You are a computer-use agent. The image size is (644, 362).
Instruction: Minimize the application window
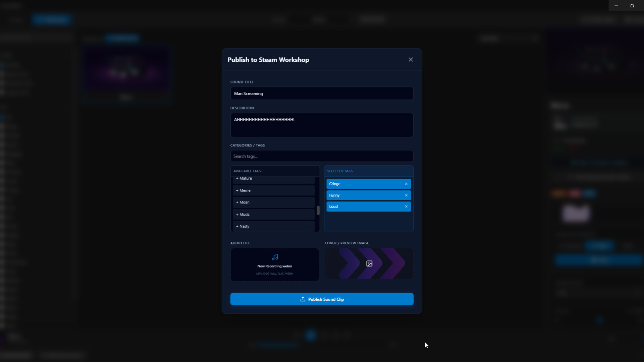[616, 6]
